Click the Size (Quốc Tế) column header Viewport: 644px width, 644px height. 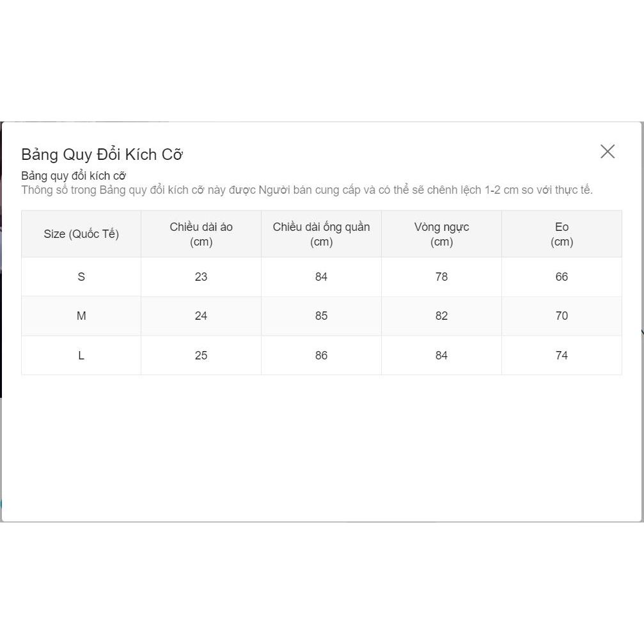[81, 234]
